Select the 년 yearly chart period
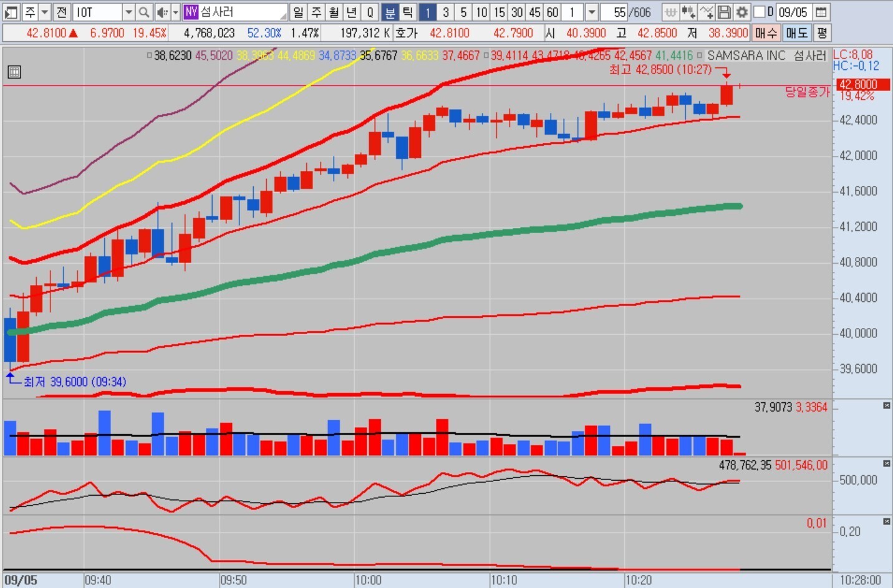893x588 pixels. (352, 12)
